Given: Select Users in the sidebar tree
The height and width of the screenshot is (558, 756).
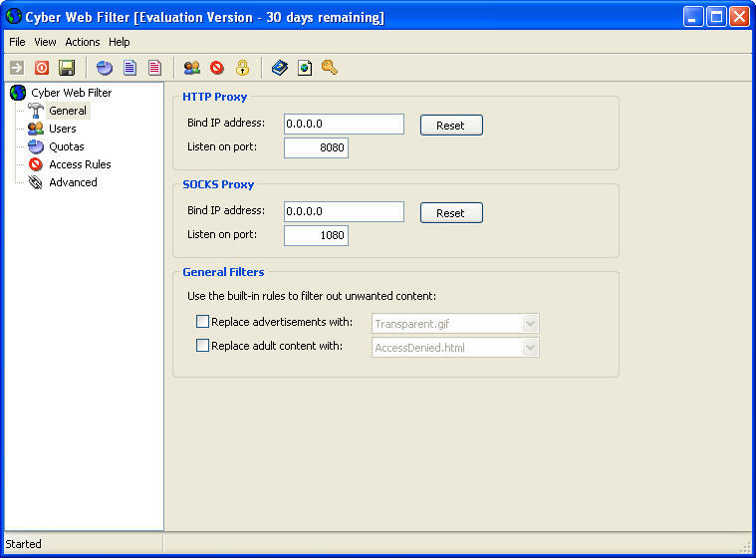Looking at the screenshot, I should point(63,129).
